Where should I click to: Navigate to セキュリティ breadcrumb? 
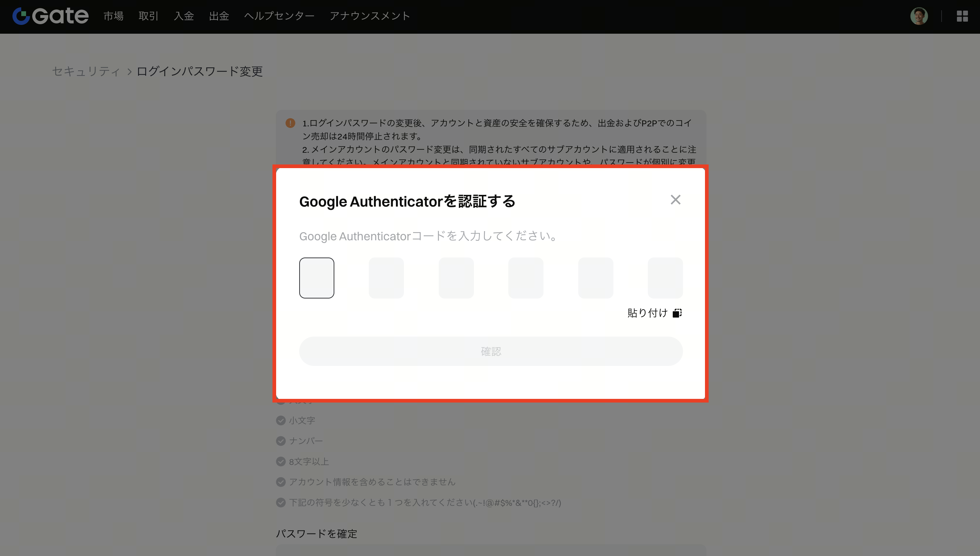86,71
